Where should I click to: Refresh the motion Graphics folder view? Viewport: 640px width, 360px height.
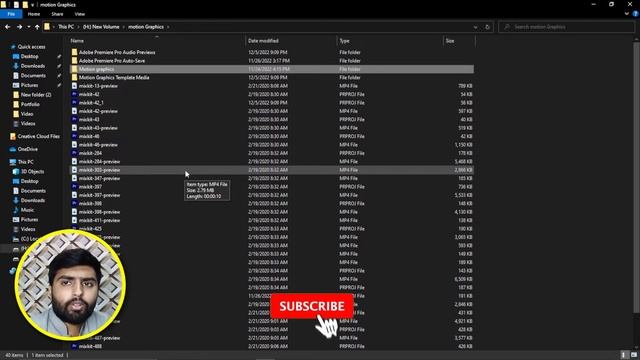click(487, 27)
